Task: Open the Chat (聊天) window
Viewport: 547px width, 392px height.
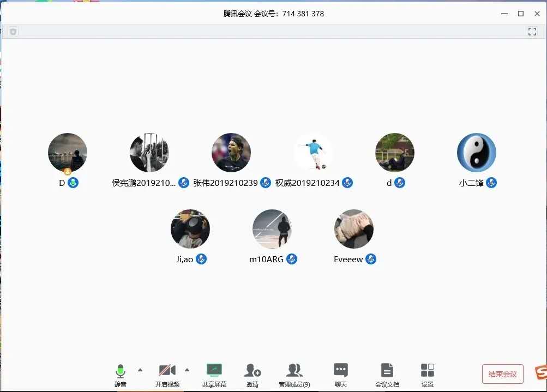Action: (x=341, y=371)
